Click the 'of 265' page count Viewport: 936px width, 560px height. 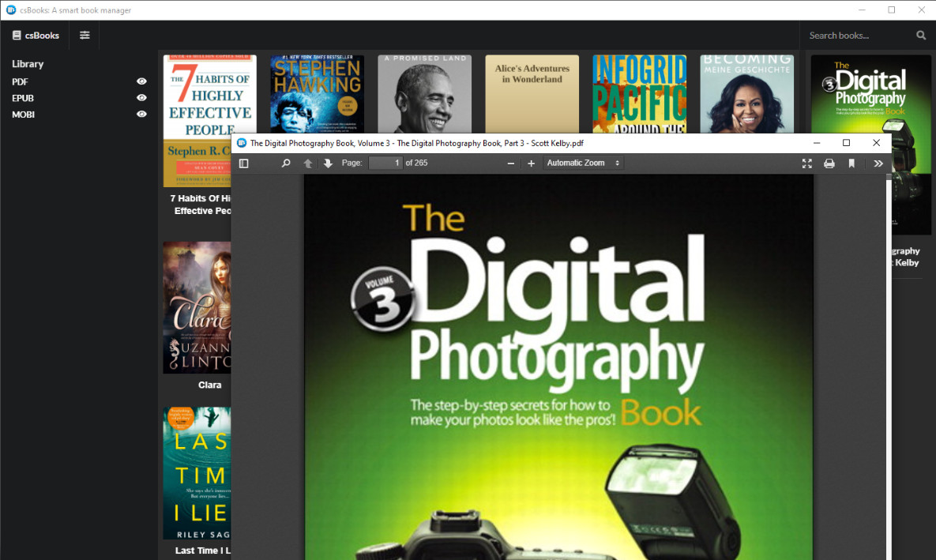pos(417,163)
